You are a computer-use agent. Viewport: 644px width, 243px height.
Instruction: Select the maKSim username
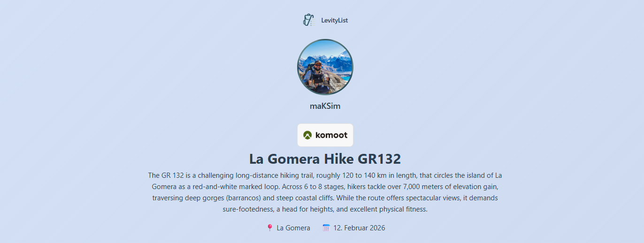pyautogui.click(x=325, y=106)
